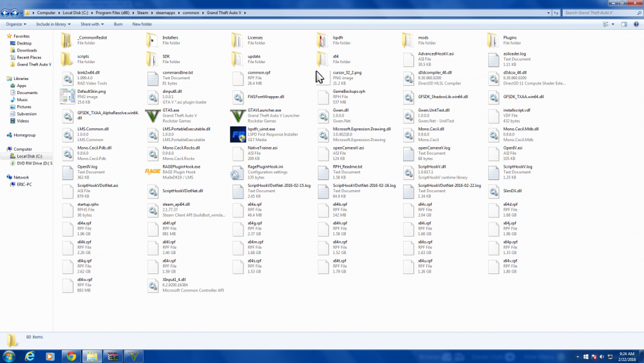Select Homegroup in navigation pane

click(24, 135)
